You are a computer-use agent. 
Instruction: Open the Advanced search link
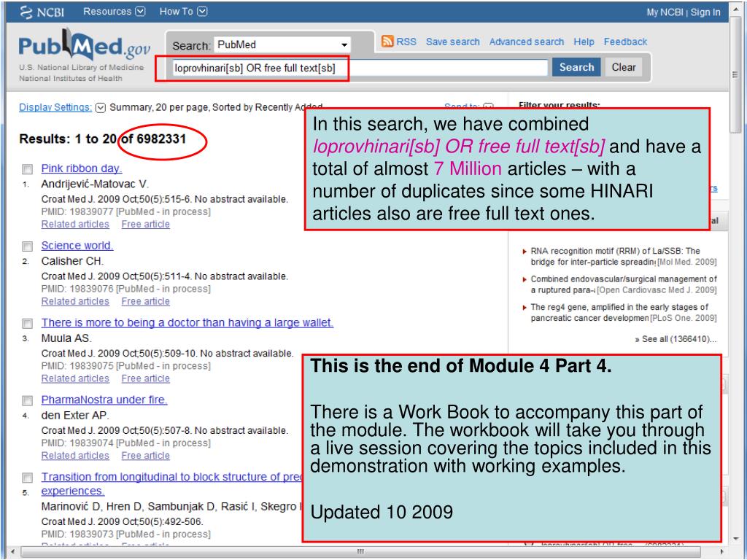[x=527, y=42]
